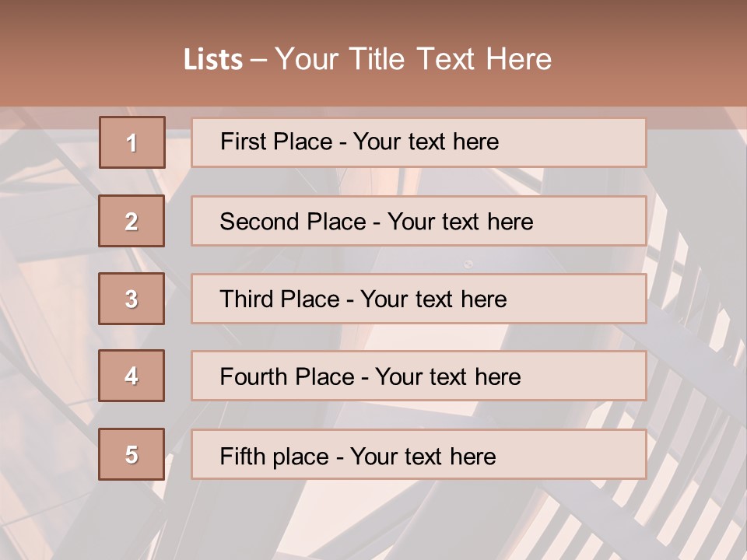Click 'Your text here' in fifth row
The image size is (747, 560).
pyautogui.click(x=423, y=457)
